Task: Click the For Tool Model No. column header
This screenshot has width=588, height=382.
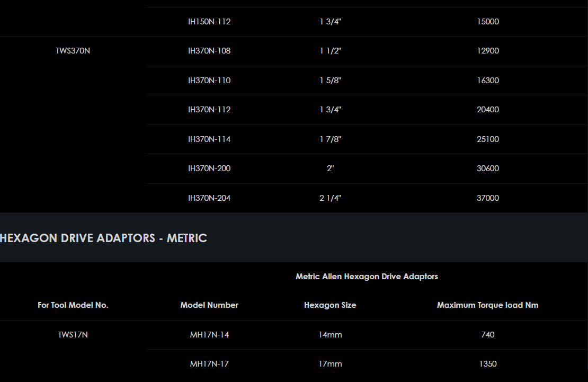Action: (73, 305)
